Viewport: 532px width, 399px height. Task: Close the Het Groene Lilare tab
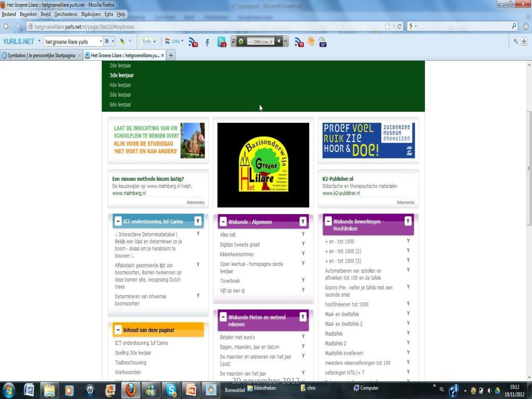163,55
